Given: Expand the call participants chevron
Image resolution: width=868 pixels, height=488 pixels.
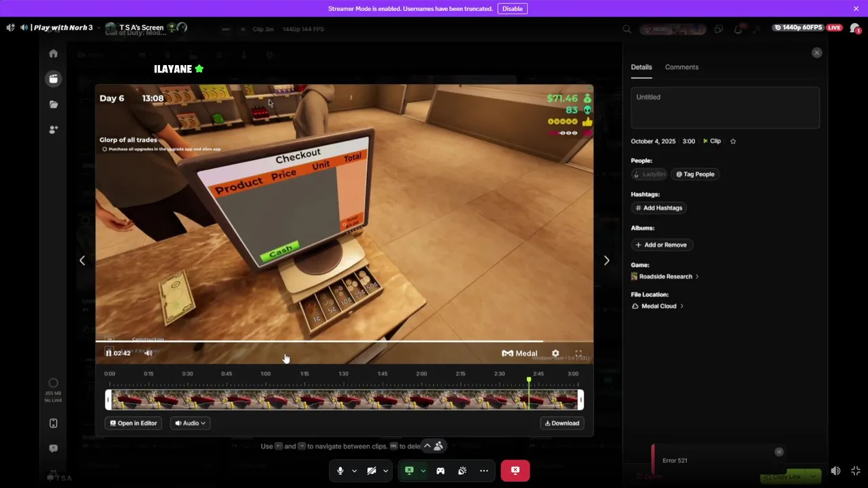Looking at the screenshot, I should [427, 446].
